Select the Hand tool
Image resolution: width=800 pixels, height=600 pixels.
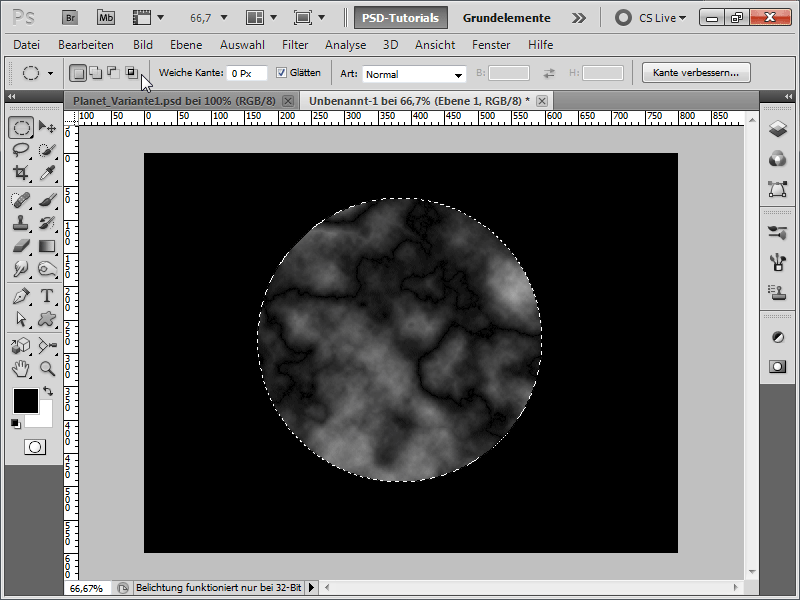click(x=21, y=368)
